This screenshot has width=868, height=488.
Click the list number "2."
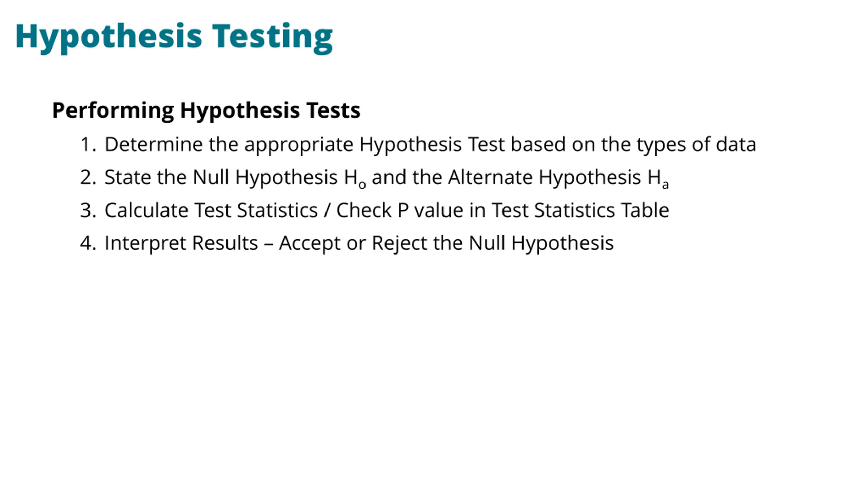pos(88,177)
